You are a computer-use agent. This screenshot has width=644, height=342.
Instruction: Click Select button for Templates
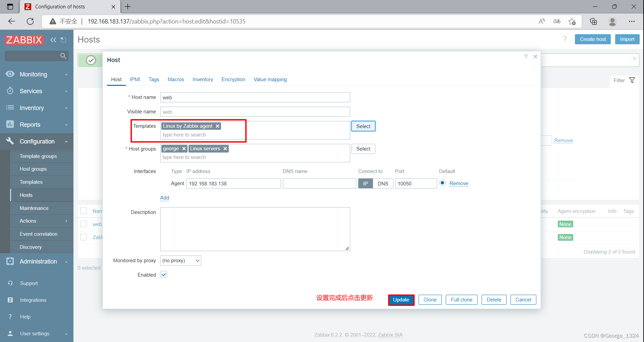(363, 126)
